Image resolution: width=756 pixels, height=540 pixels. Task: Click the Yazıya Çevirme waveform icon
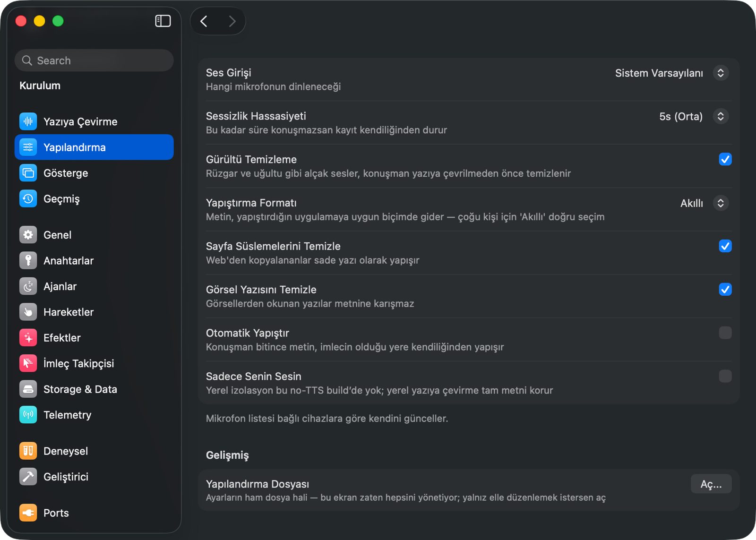point(28,121)
